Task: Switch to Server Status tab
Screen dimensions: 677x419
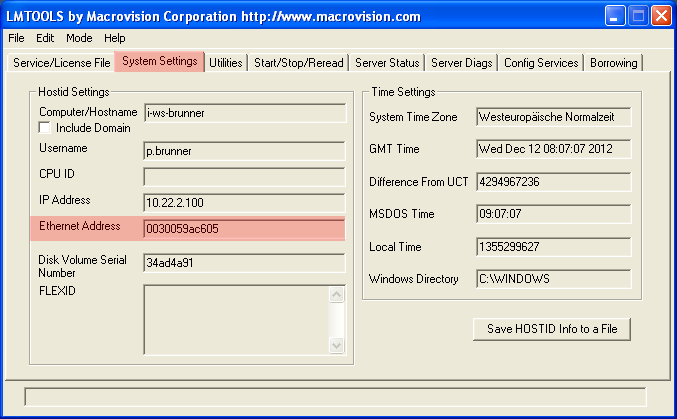Action: coord(387,63)
